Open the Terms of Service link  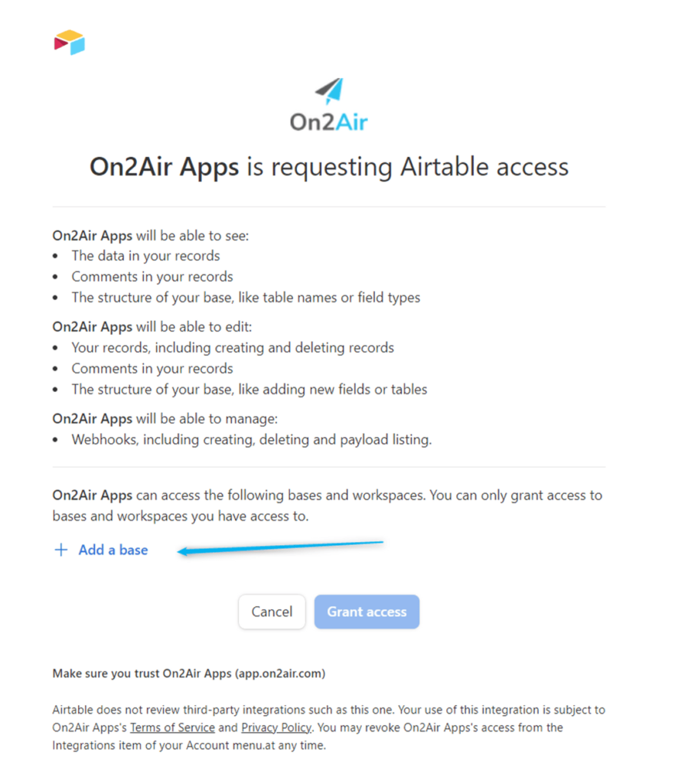tap(172, 727)
